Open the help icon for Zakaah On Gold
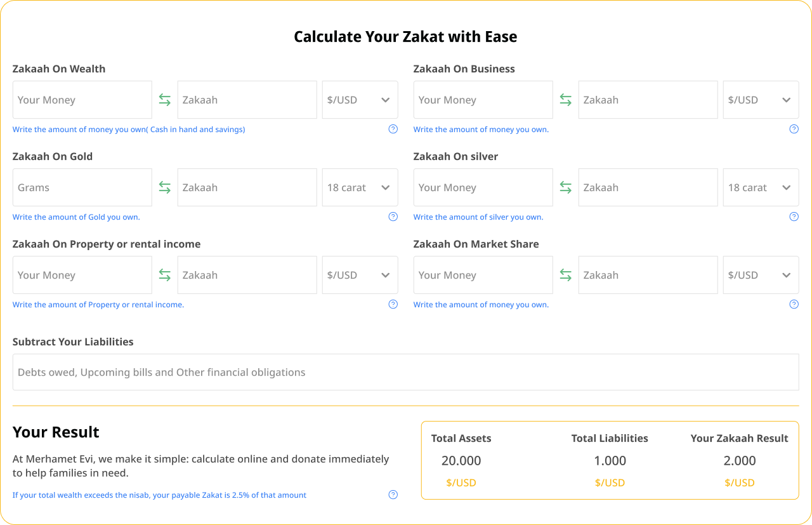Screen dimensions: 812x525 pos(393,216)
